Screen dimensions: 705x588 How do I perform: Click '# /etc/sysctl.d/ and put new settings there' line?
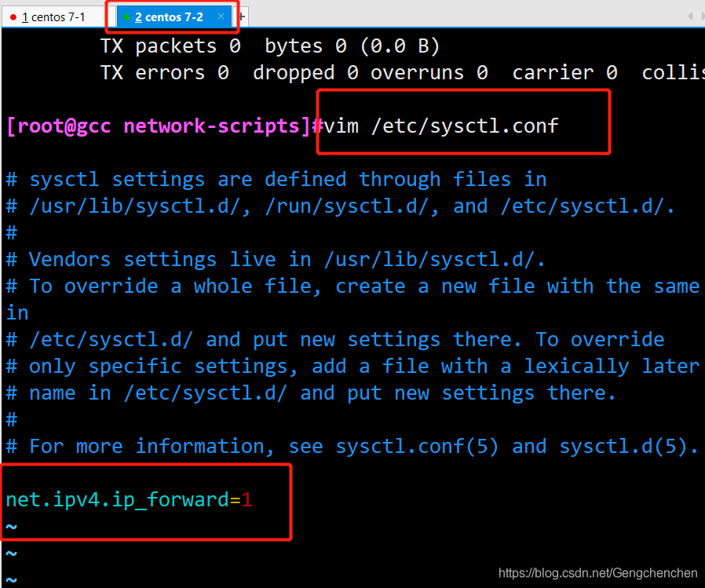(335, 340)
